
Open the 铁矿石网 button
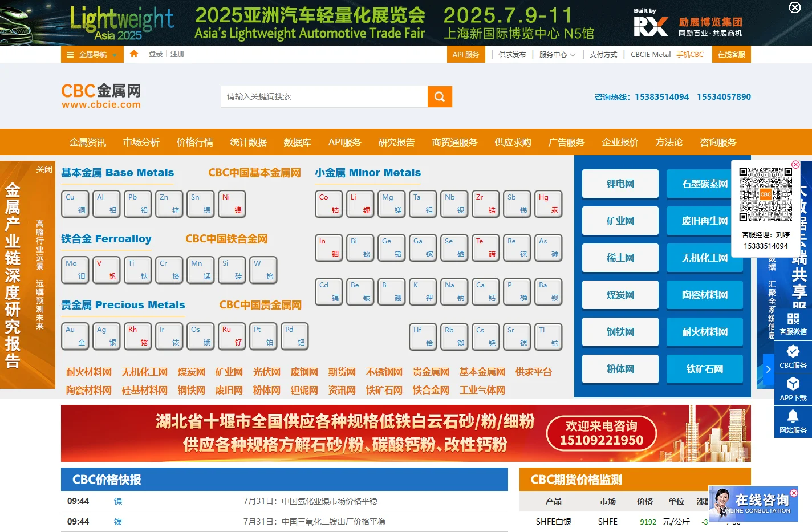(705, 369)
